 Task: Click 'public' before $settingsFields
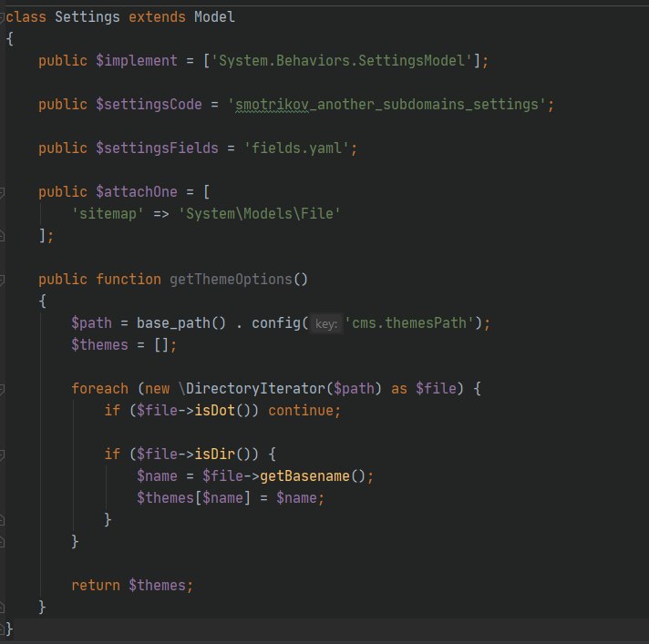pyautogui.click(x=63, y=148)
